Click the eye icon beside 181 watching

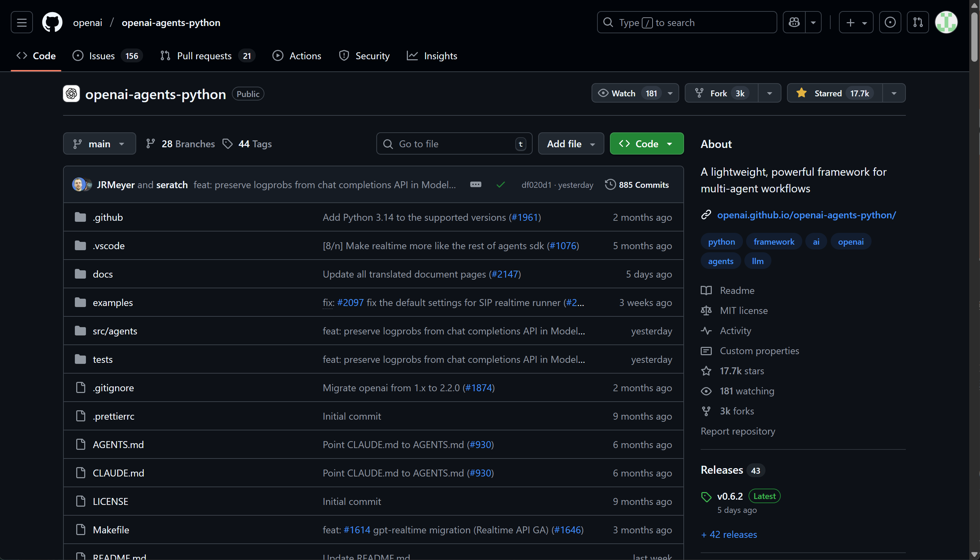click(x=706, y=391)
